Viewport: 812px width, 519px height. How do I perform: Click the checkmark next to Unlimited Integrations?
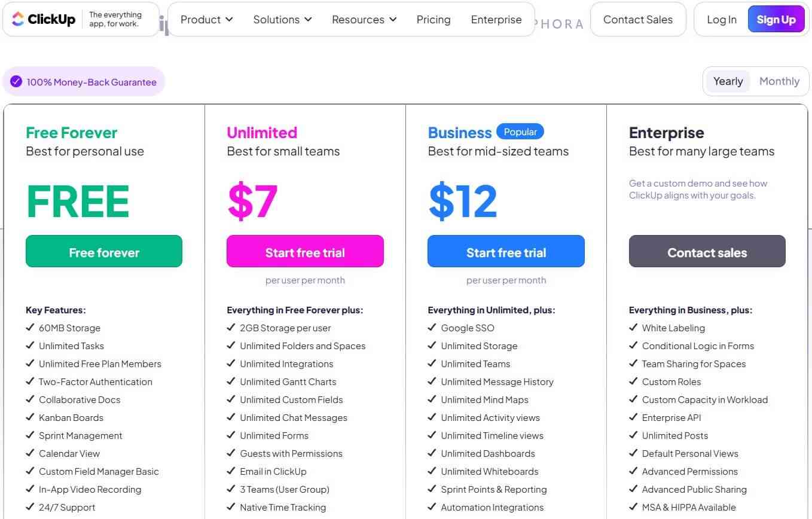(x=231, y=364)
